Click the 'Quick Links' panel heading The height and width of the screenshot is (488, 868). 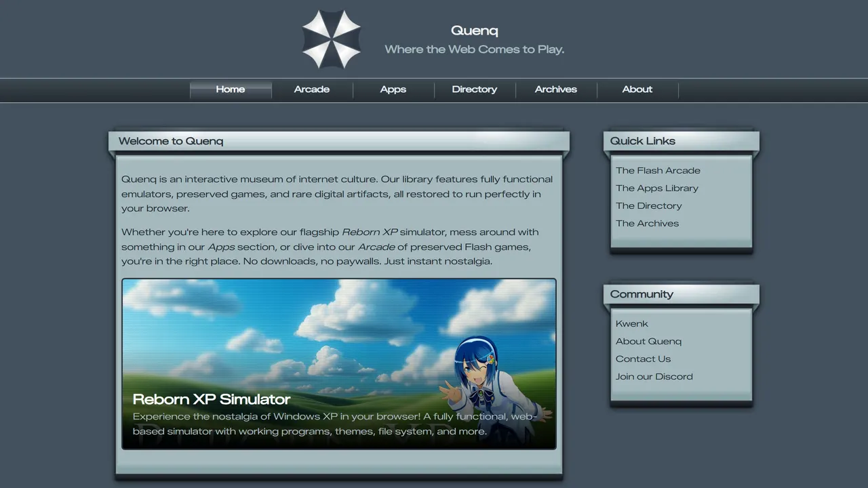coord(643,141)
